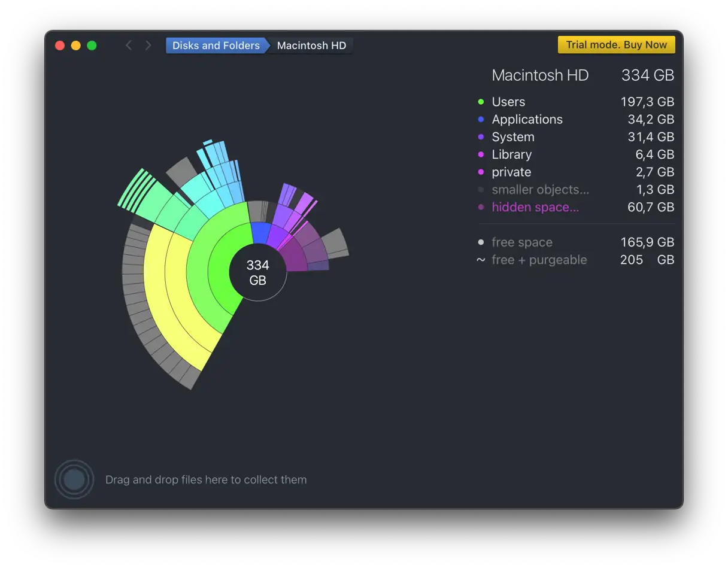Drill into the Users folder row

click(x=508, y=102)
